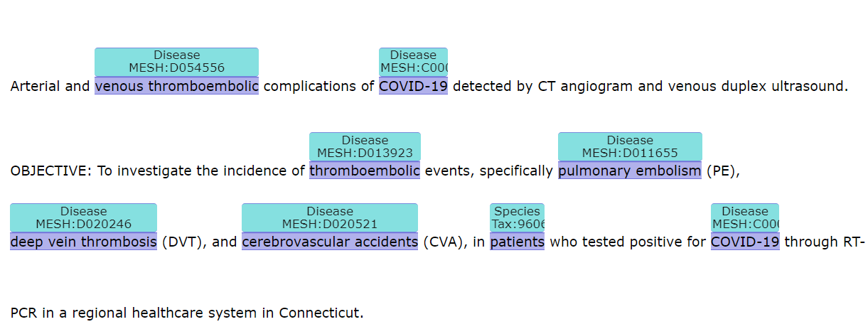Click the Species Tax:9606 annotation label
868x334 pixels.
517,217
